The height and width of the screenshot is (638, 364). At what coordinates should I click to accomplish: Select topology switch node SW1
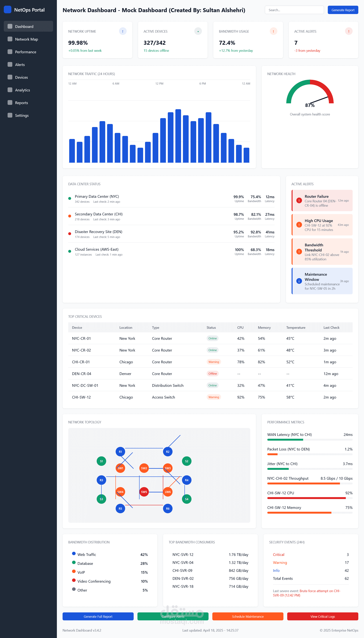(120, 468)
